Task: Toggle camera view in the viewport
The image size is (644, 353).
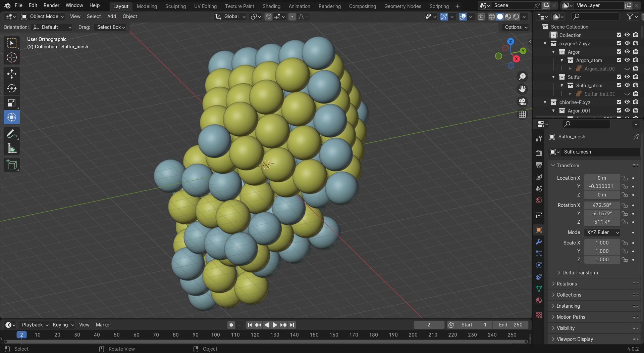Action: (x=522, y=102)
